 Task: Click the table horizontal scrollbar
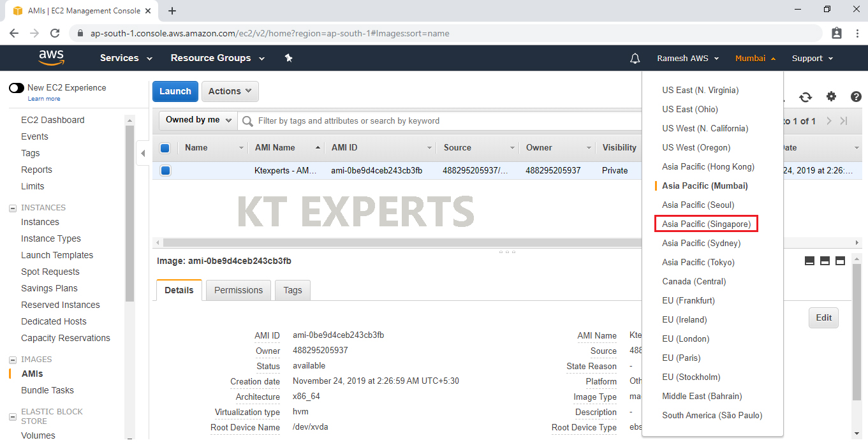[402, 243]
